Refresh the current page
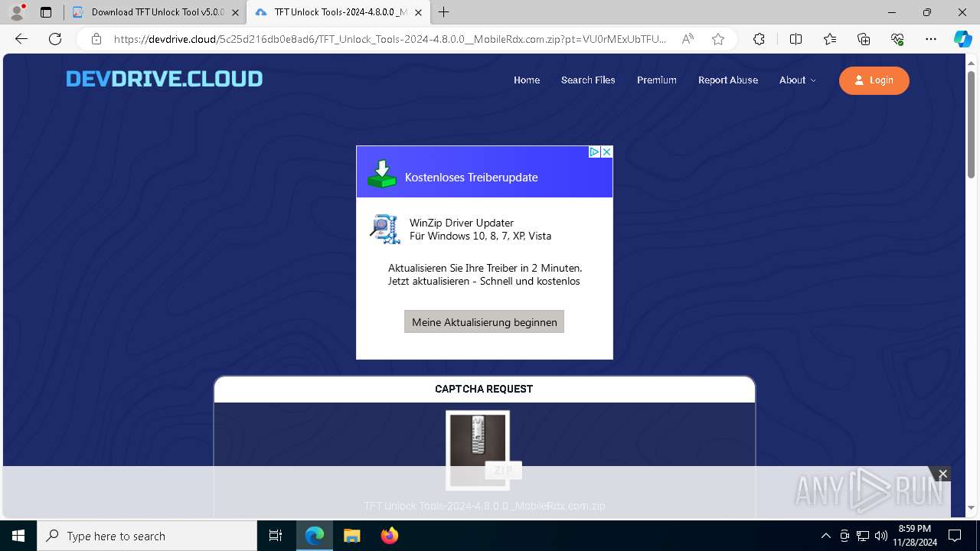This screenshot has height=551, width=980. (x=55, y=39)
